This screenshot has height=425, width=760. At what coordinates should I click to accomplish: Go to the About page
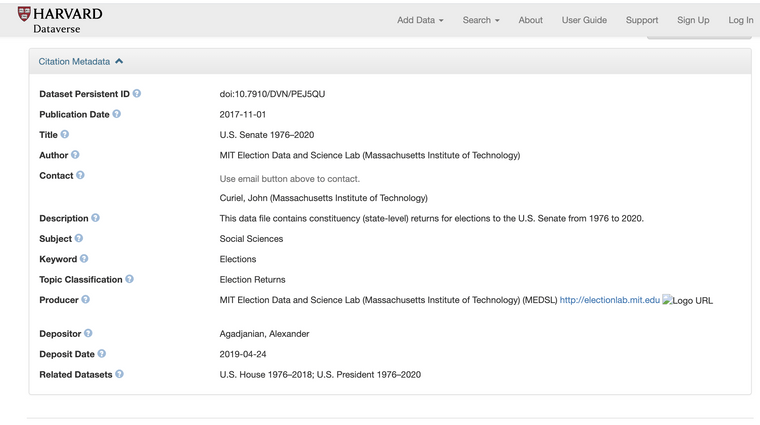point(530,20)
